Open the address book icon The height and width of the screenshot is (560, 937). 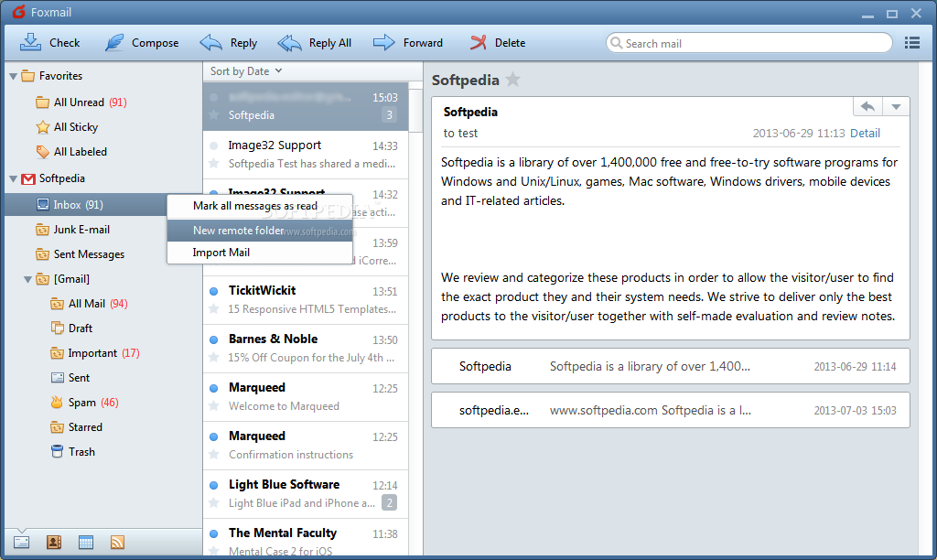click(x=54, y=543)
